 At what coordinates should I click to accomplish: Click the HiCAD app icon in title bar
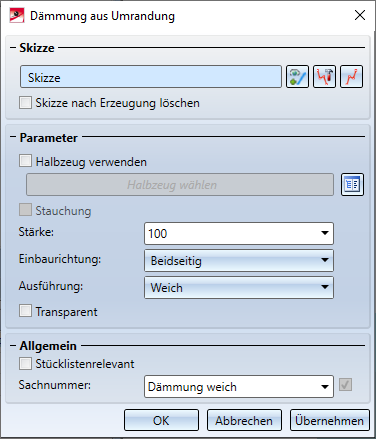17,15
